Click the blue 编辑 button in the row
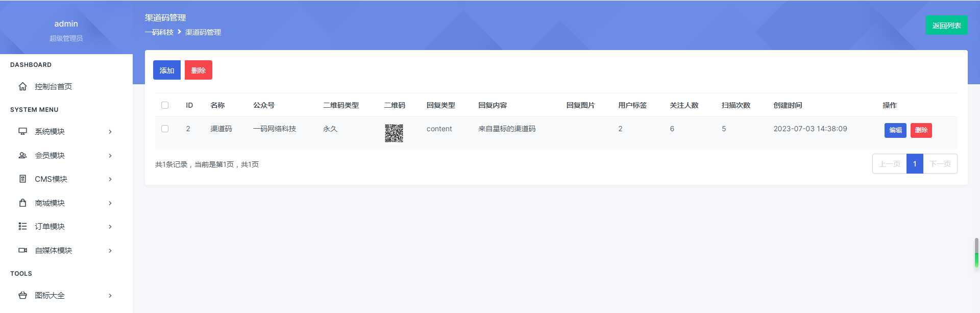The height and width of the screenshot is (313, 980). [895, 130]
